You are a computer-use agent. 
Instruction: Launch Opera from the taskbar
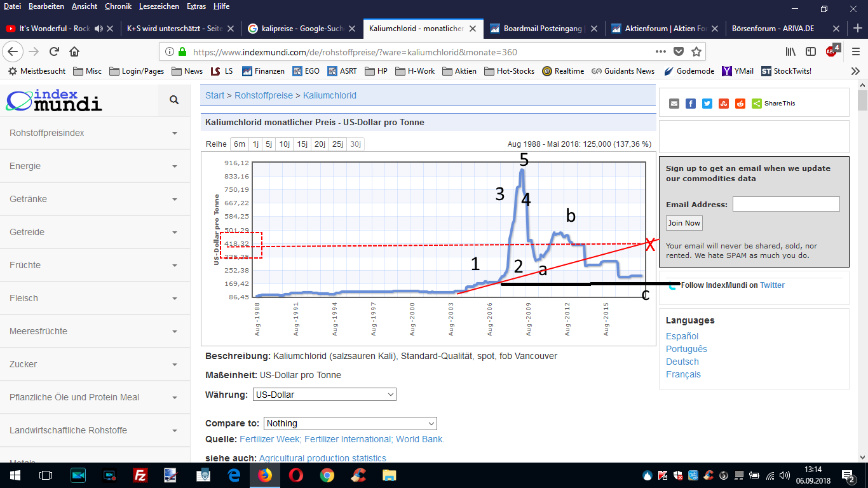(x=296, y=475)
